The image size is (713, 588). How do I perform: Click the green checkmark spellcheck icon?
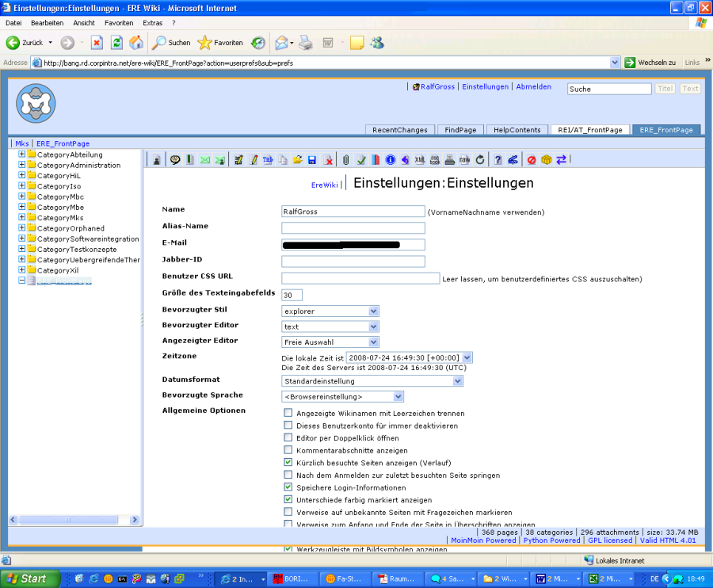(361, 159)
